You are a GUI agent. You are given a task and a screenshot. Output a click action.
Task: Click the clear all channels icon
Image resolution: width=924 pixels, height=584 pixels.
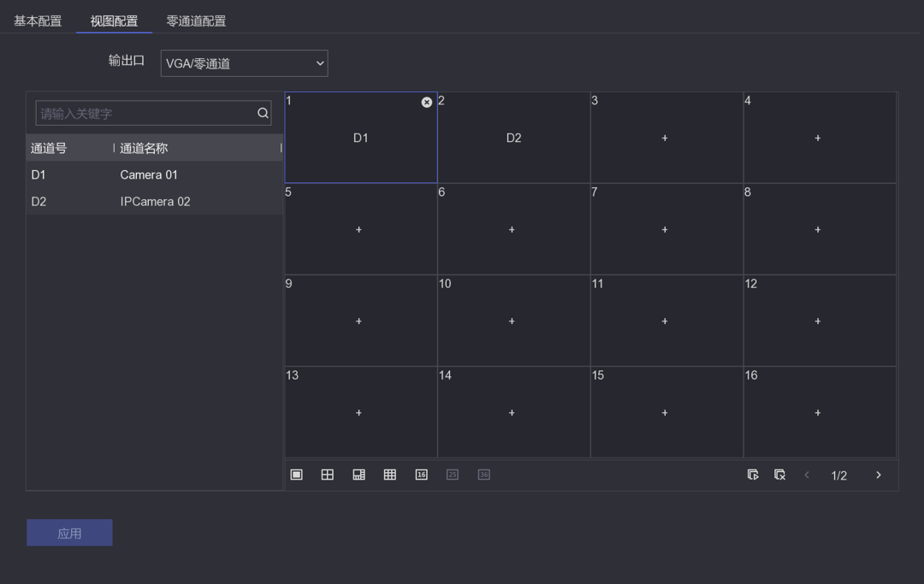pos(779,475)
